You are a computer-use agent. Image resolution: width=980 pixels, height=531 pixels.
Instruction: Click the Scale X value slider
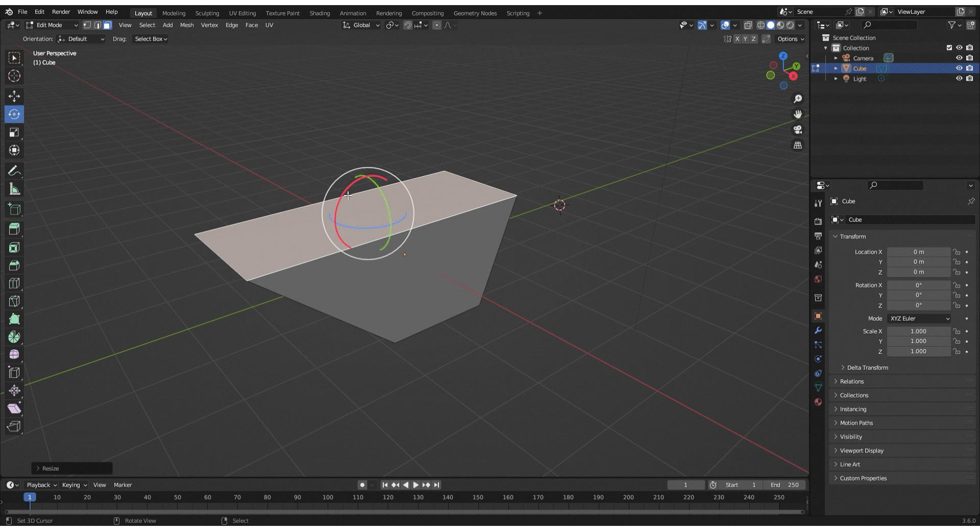tap(918, 331)
